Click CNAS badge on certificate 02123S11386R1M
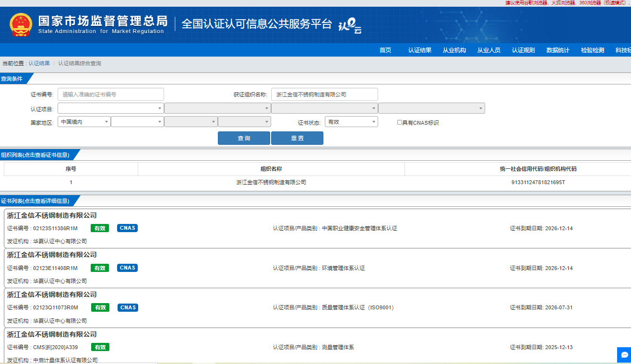The image size is (631, 364). coord(127,228)
